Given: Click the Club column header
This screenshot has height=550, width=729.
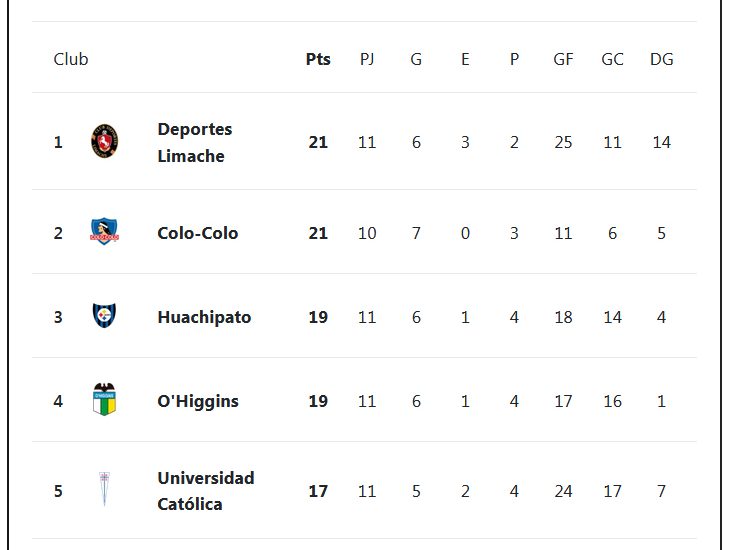Looking at the screenshot, I should point(71,59).
